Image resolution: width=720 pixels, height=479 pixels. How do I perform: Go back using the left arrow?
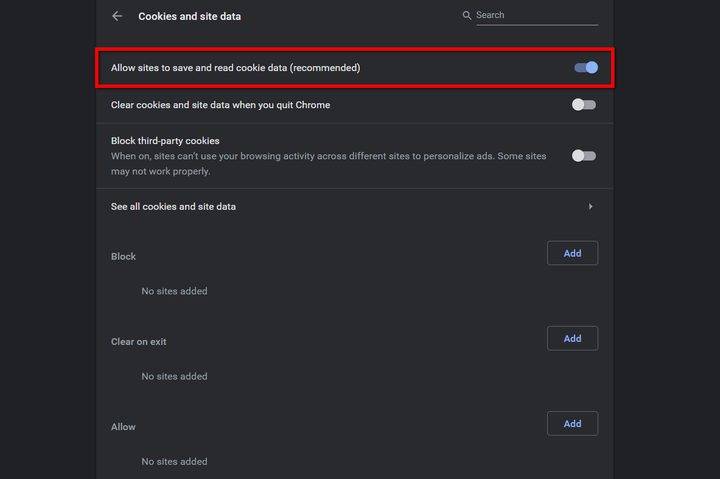(117, 16)
